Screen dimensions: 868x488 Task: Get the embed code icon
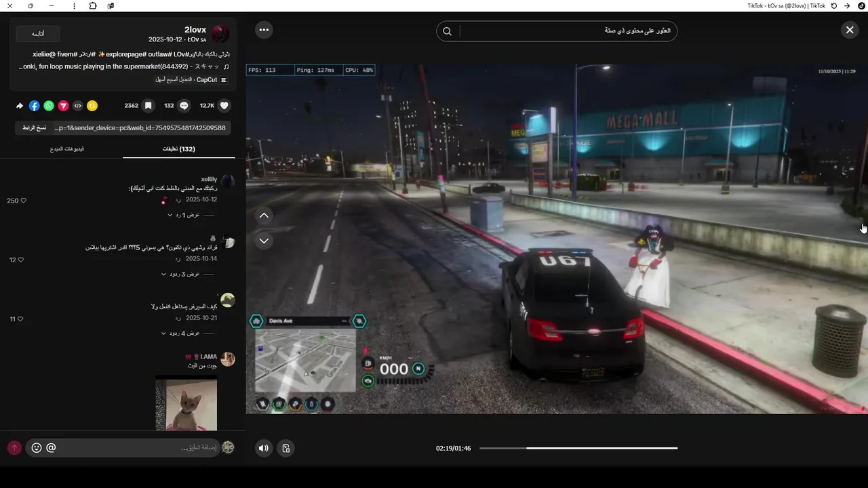78,106
